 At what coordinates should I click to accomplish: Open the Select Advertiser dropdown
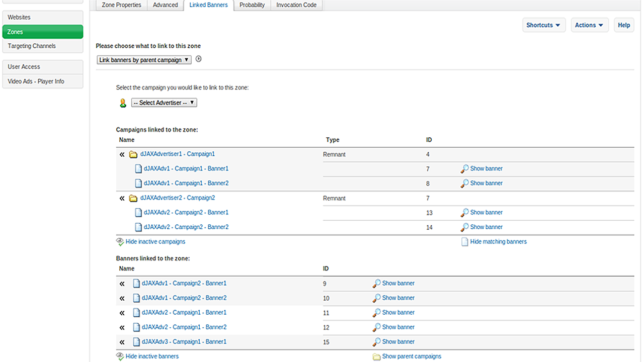[x=164, y=103]
